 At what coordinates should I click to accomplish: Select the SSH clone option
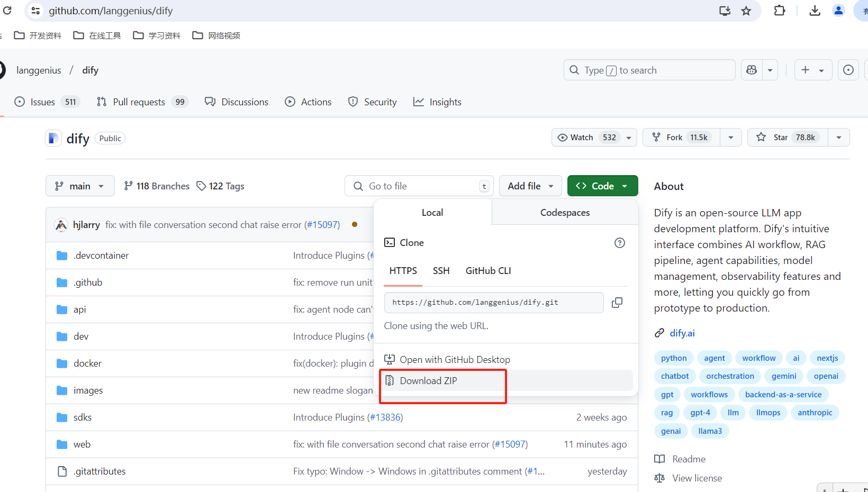pyautogui.click(x=441, y=271)
